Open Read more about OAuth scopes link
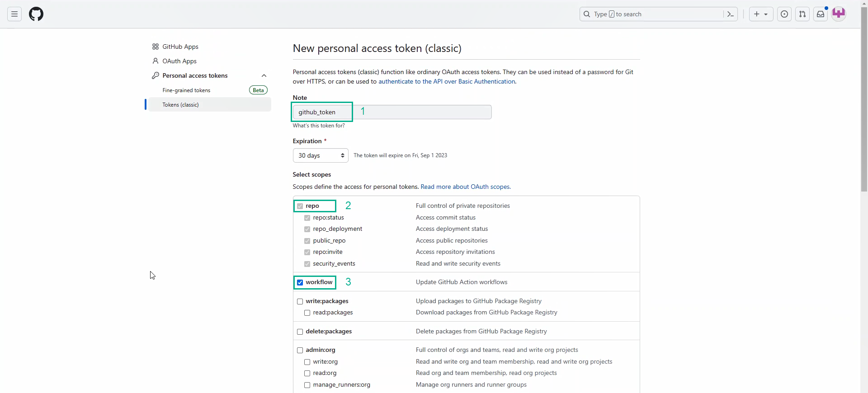868x393 pixels. (x=465, y=187)
